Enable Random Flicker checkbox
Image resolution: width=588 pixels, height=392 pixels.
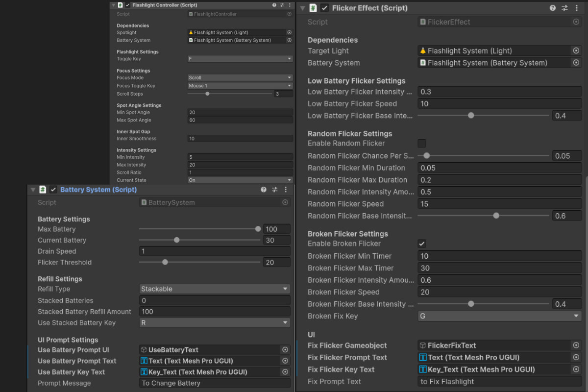[422, 143]
